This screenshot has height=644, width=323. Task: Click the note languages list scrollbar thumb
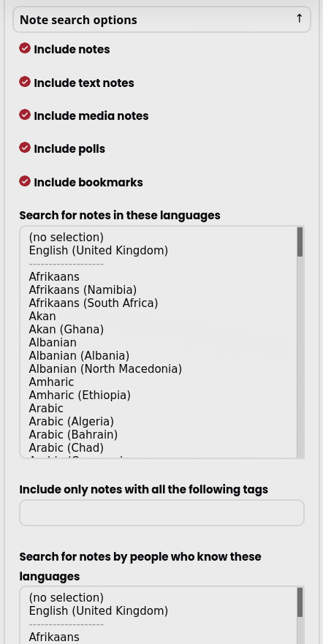click(300, 242)
